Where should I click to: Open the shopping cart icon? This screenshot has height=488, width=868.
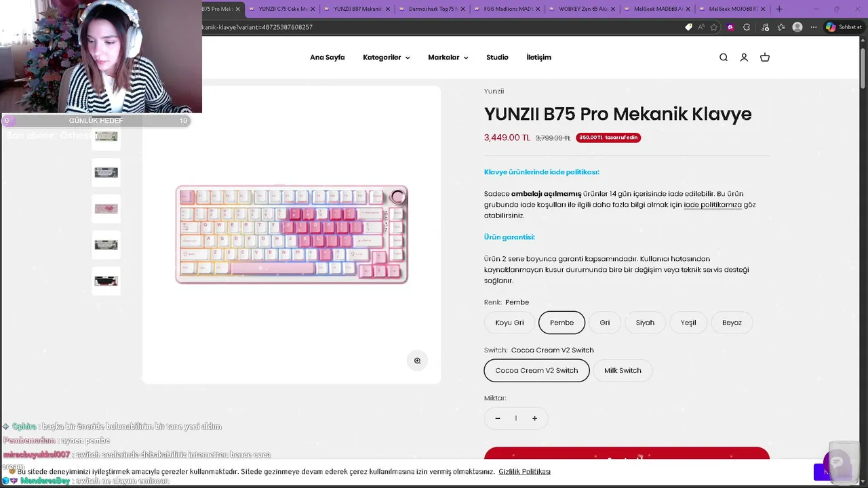tap(765, 58)
